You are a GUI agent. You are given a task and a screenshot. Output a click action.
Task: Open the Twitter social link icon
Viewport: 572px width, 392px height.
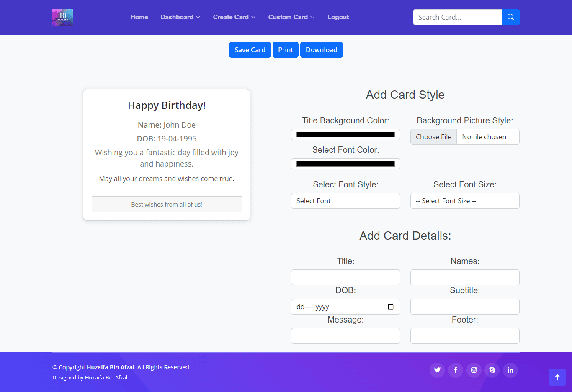point(437,370)
